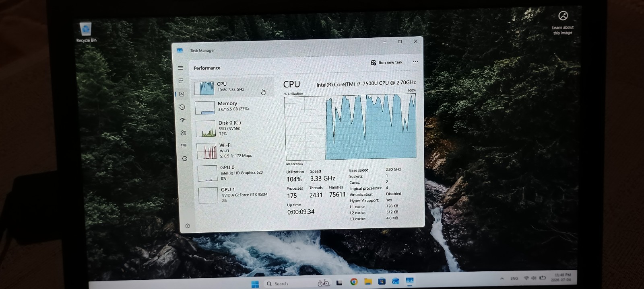Click the Processes count 175

(x=292, y=196)
